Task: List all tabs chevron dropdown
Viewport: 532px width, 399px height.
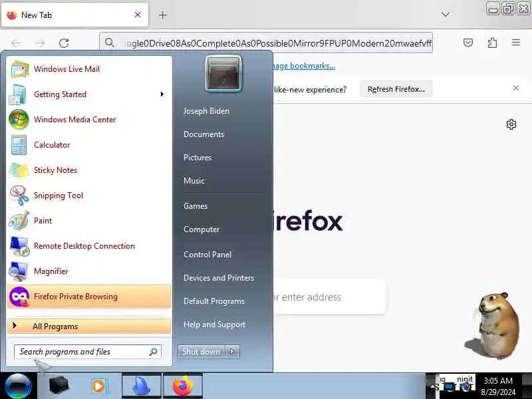Action: pos(446,15)
